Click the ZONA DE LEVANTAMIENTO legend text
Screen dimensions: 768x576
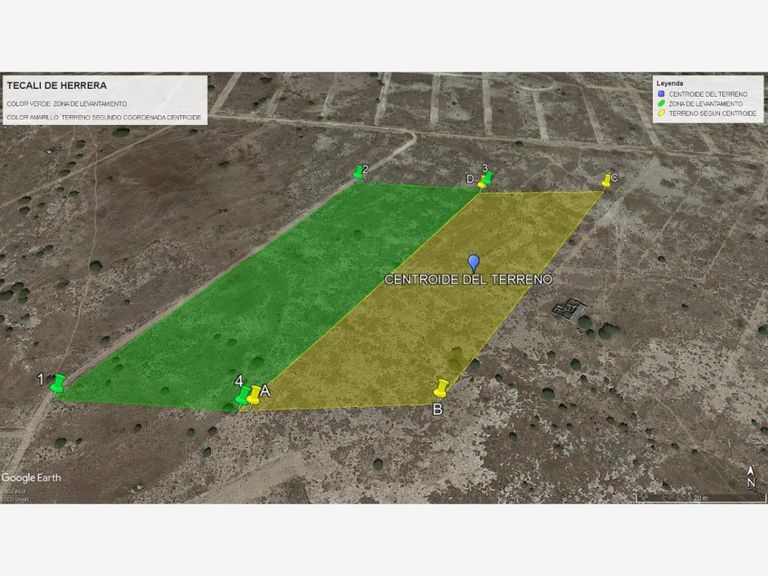705,104
